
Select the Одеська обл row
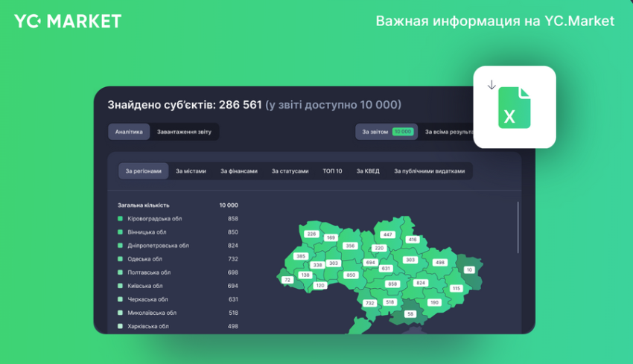178,259
